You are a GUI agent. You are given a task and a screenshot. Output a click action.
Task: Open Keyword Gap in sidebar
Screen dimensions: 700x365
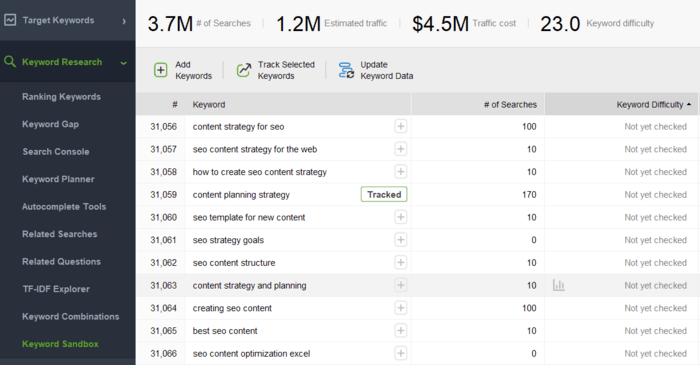click(50, 124)
